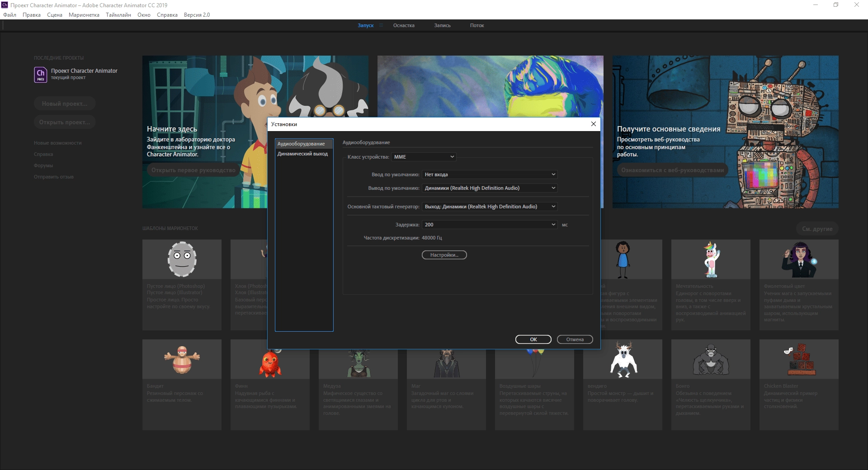Open Основной тактовый генератор dropdown

[490, 207]
